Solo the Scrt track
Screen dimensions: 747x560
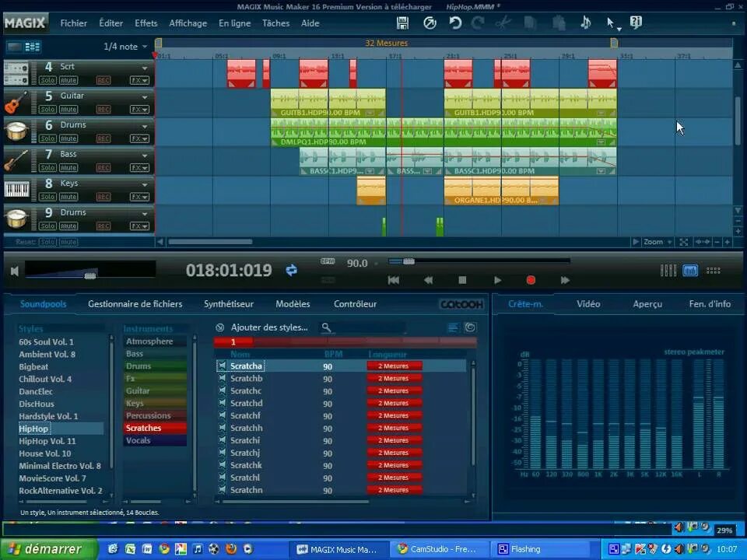(x=47, y=80)
